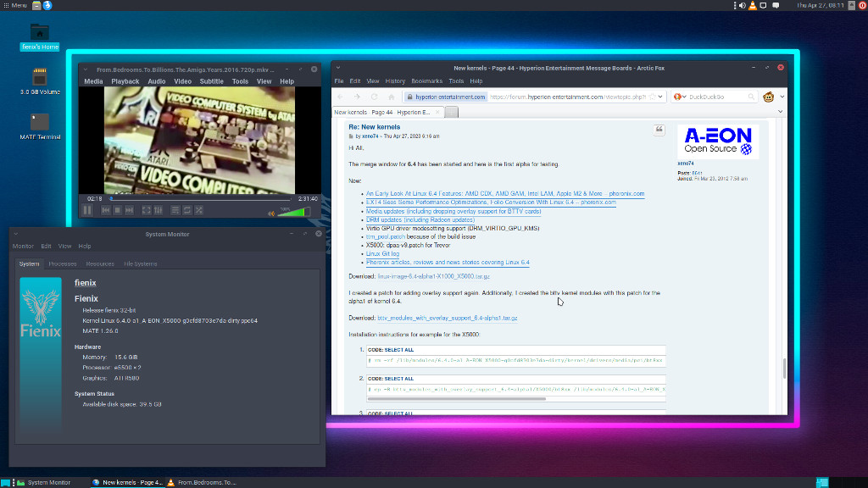Open xeno74 profile under the avatar
Viewport: 868px width, 488px height.
tap(685, 164)
